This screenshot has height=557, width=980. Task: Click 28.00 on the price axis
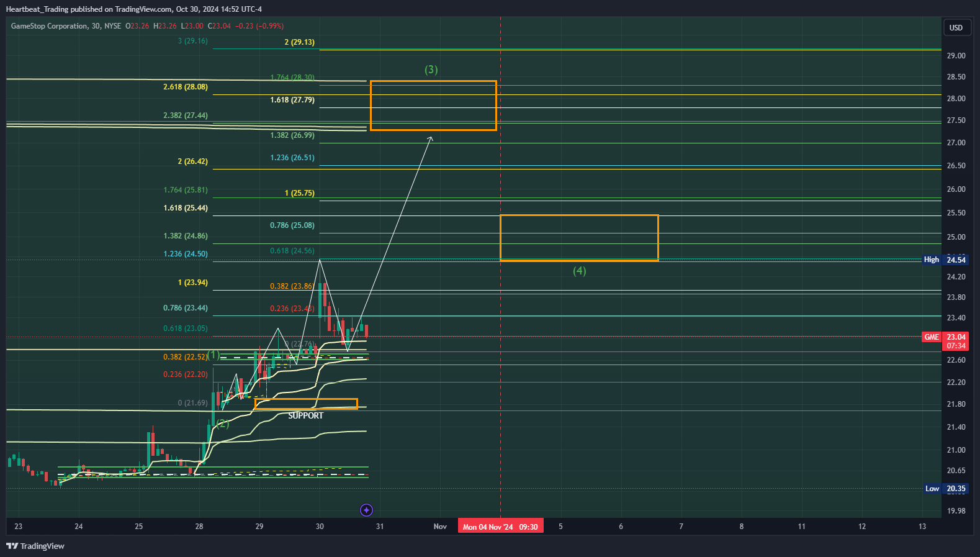[x=956, y=99]
